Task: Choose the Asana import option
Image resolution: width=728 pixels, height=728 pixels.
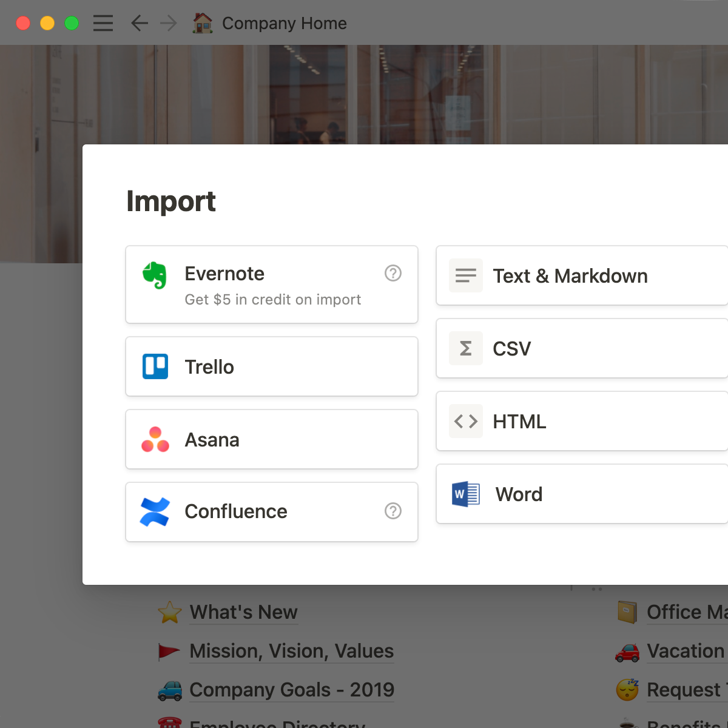Action: (272, 439)
